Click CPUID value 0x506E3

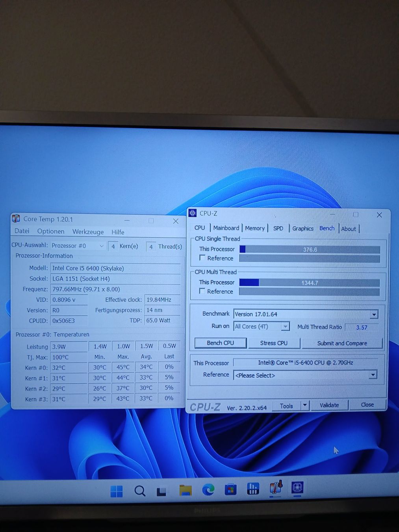69,320
